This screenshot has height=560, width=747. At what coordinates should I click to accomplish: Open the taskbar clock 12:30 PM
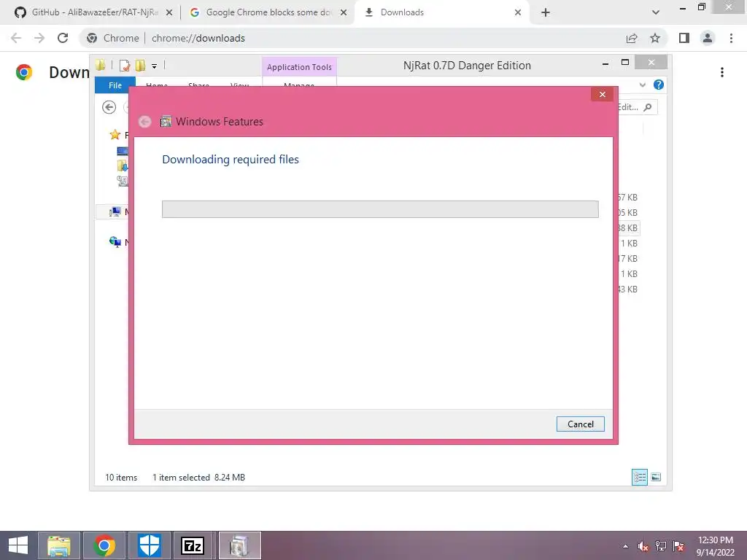[x=715, y=546]
